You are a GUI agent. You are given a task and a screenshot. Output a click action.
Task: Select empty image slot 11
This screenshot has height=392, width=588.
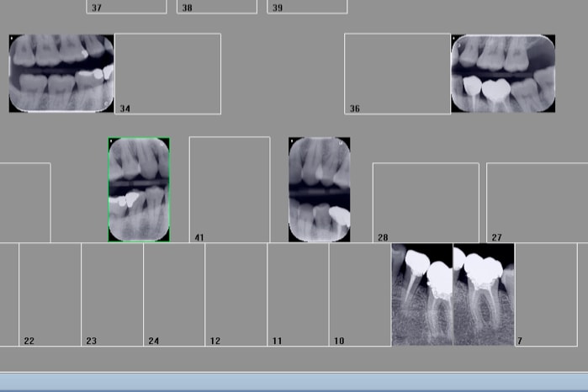[298, 294]
